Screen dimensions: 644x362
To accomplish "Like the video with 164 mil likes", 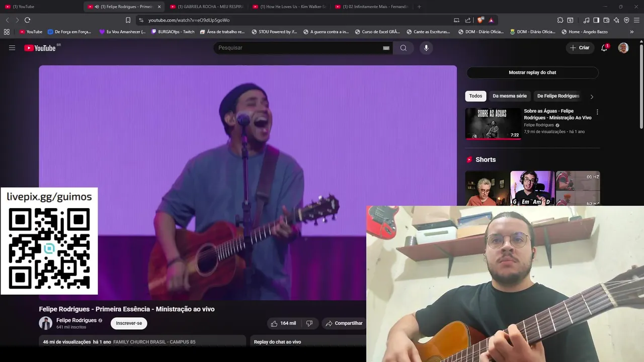I will click(283, 323).
